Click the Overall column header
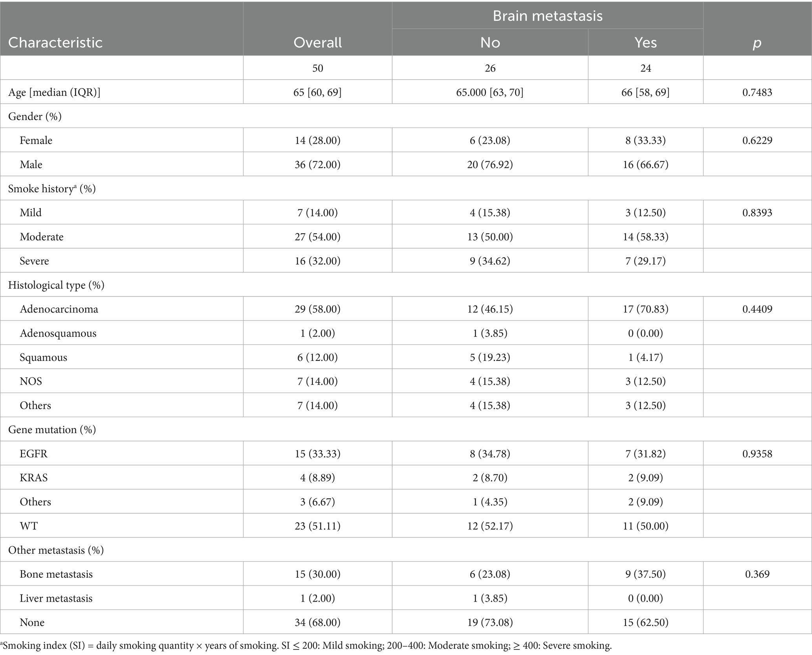This screenshot has width=812, height=655. pos(317,42)
